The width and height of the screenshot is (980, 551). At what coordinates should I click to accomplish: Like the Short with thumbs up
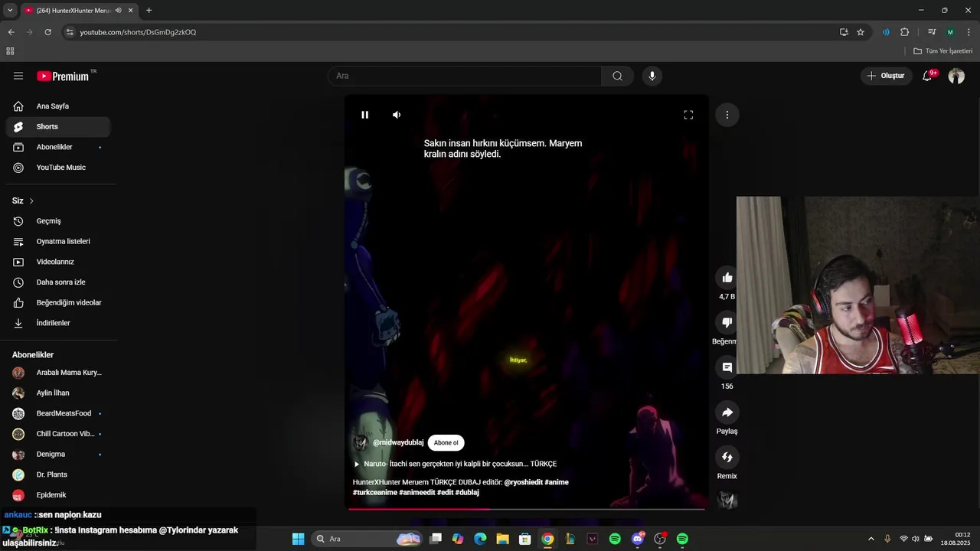click(727, 277)
